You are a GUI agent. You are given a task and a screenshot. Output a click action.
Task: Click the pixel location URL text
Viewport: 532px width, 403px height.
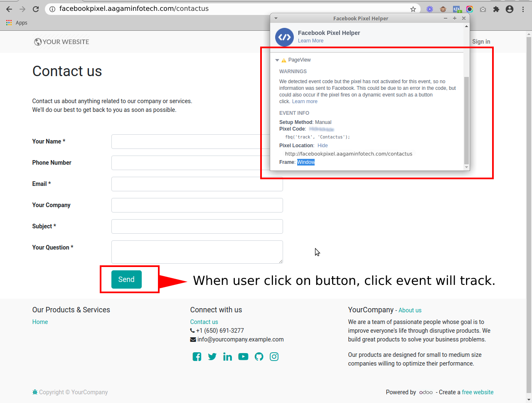tap(349, 154)
